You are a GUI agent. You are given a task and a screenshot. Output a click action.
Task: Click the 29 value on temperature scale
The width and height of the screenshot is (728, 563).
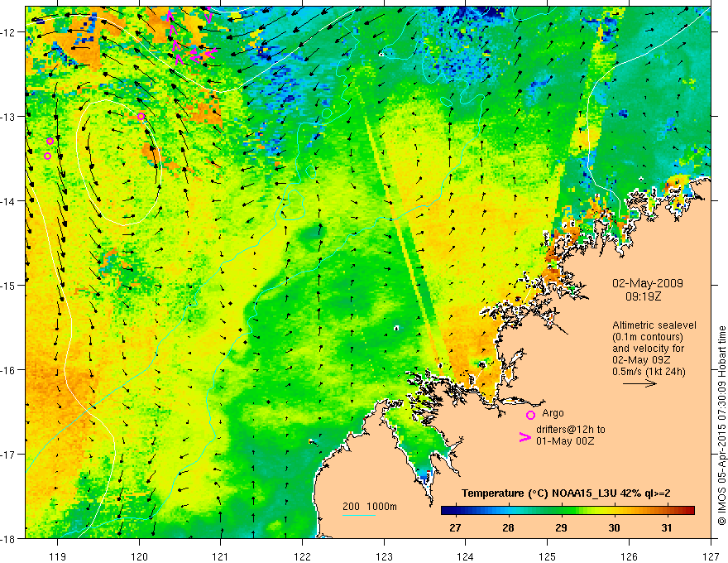(x=561, y=527)
